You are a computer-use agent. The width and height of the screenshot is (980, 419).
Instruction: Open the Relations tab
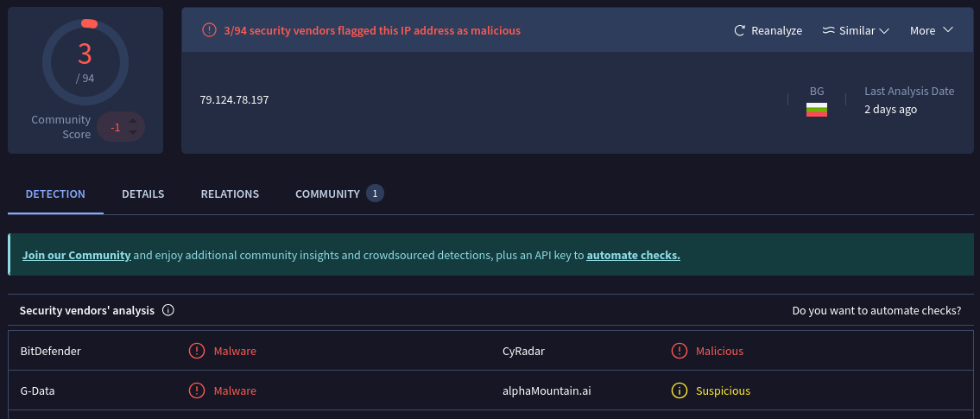(x=230, y=194)
